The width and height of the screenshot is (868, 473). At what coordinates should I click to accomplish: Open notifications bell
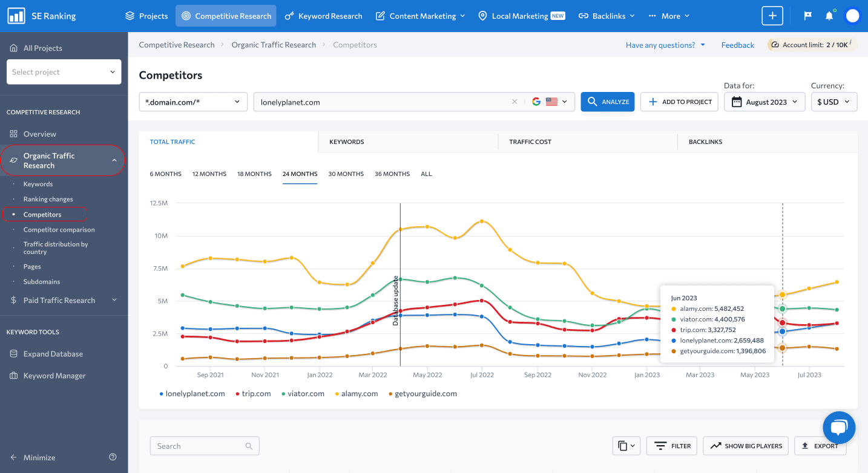point(829,16)
